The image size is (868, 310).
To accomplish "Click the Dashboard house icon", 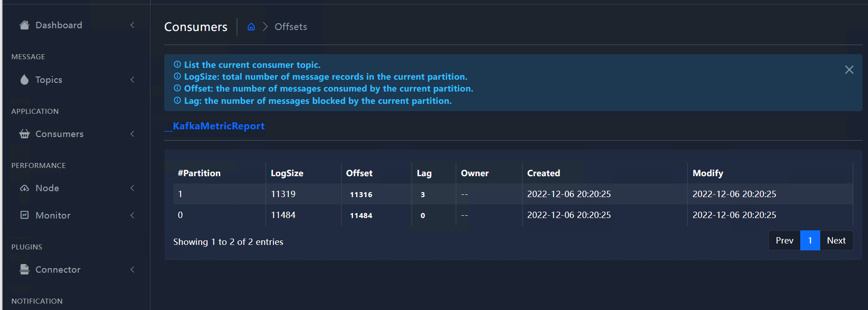I will pyautogui.click(x=25, y=25).
